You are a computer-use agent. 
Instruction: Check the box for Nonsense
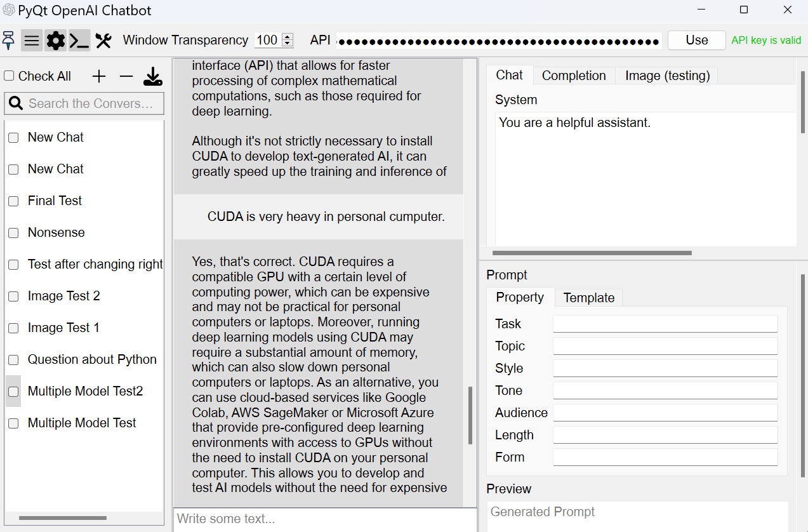[13, 233]
